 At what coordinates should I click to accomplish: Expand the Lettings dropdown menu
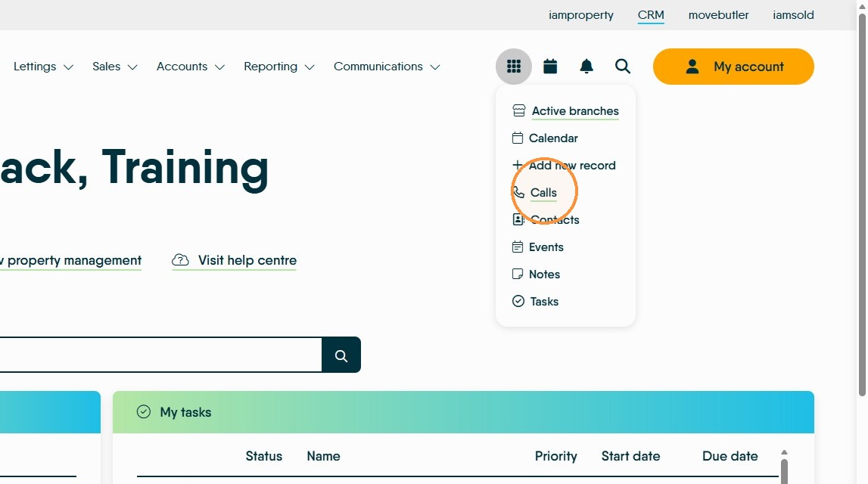(x=43, y=67)
